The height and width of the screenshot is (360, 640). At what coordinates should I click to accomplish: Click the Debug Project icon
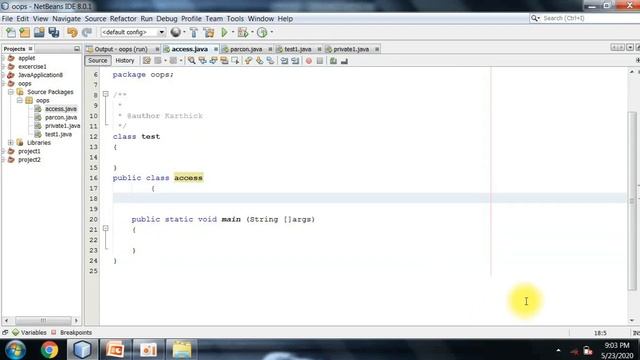[x=242, y=32]
